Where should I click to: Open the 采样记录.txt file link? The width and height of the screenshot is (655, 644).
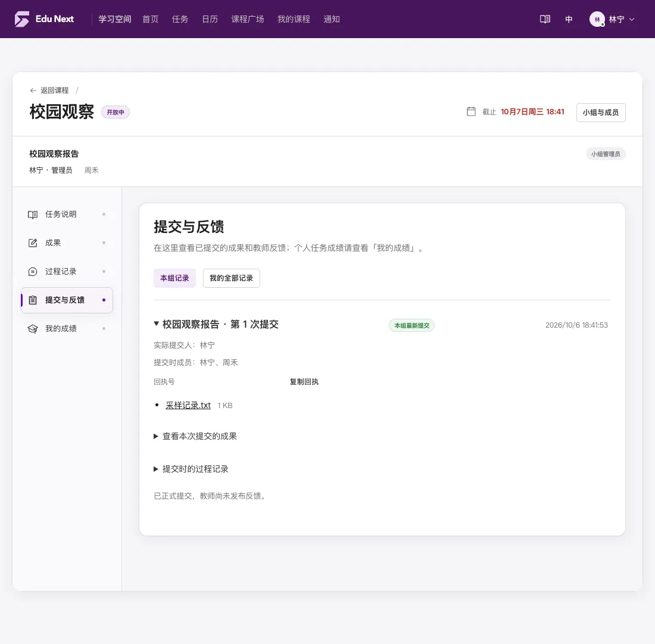pos(188,405)
